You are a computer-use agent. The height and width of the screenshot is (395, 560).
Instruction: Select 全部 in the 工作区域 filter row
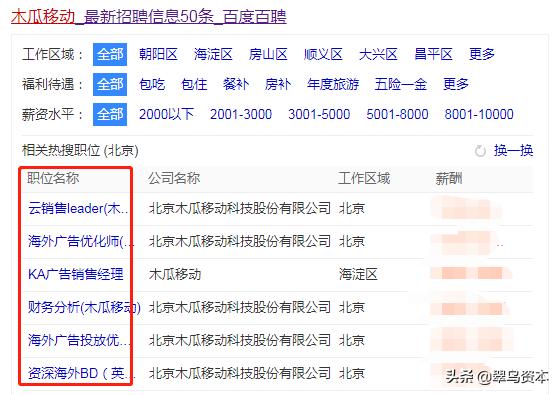(x=110, y=54)
